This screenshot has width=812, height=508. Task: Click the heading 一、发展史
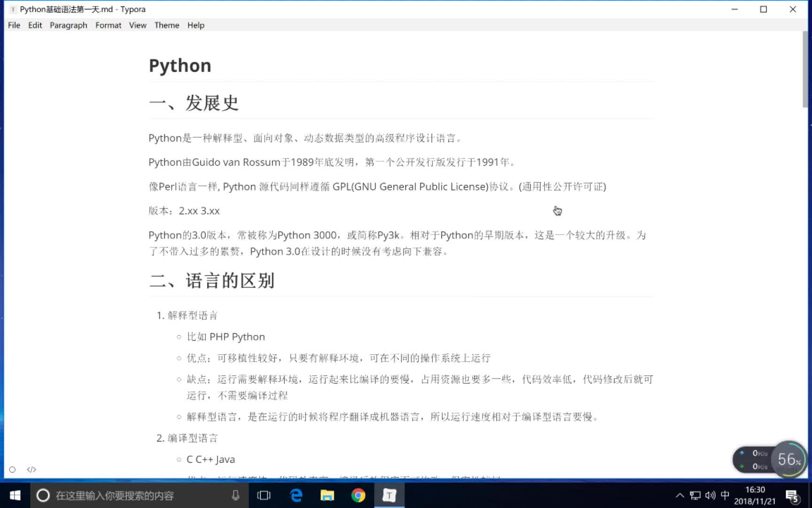[194, 103]
